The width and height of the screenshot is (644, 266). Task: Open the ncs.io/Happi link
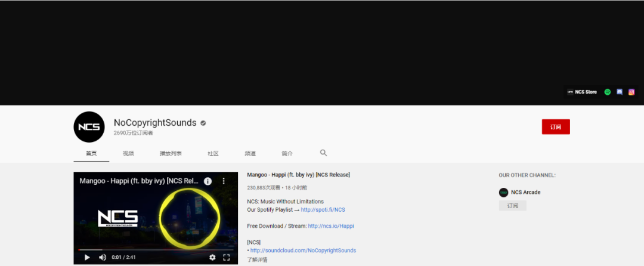[331, 226]
